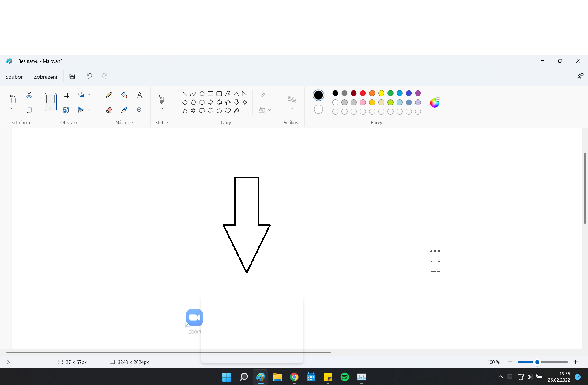Toggle the rectangular selection tool
The width and height of the screenshot is (588, 385).
pos(51,99)
